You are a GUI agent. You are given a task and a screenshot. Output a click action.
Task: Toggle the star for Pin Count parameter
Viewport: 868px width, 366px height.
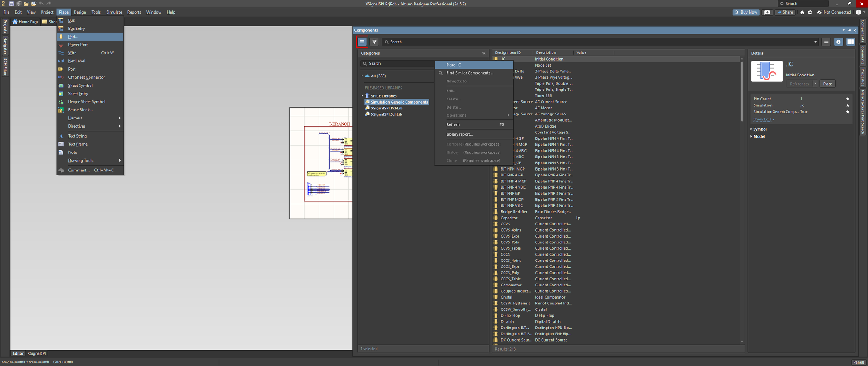[848, 99]
